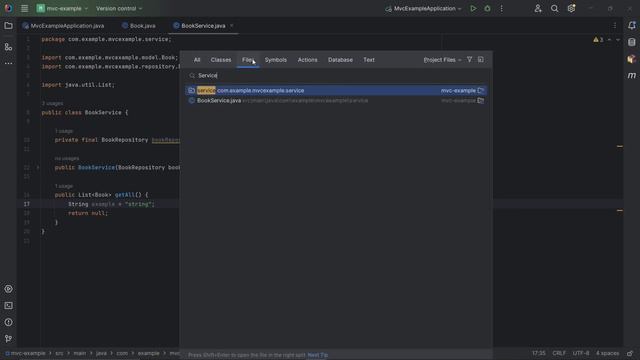Show more tool windows ellipsis
Viewport: 640px width, 360px height.
click(x=8, y=64)
